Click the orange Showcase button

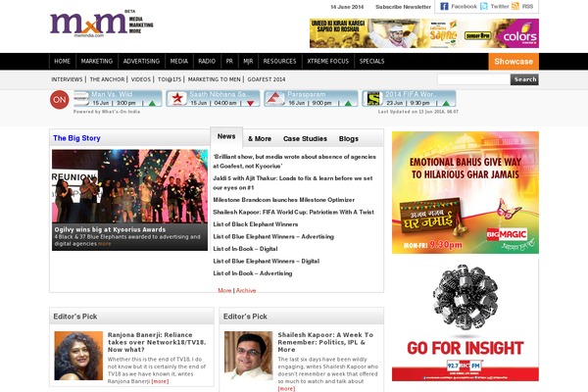pyautogui.click(x=514, y=62)
